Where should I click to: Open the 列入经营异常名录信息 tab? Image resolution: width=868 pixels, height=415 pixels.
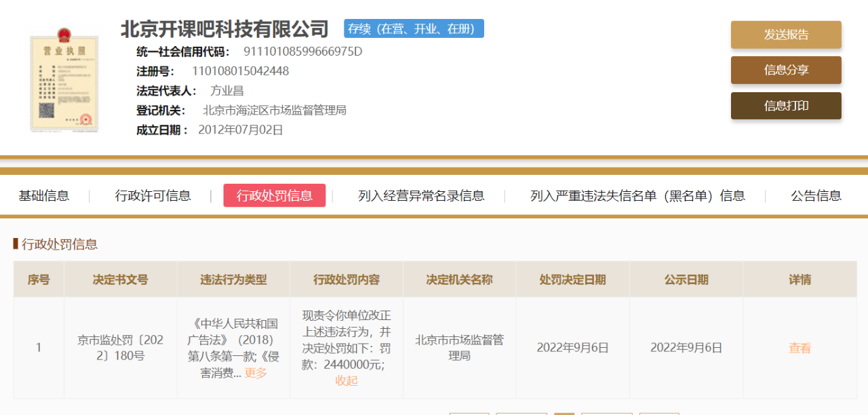[421, 196]
